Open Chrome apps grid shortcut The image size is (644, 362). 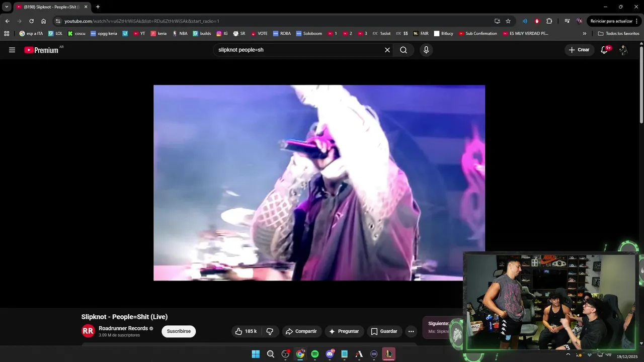point(7,34)
